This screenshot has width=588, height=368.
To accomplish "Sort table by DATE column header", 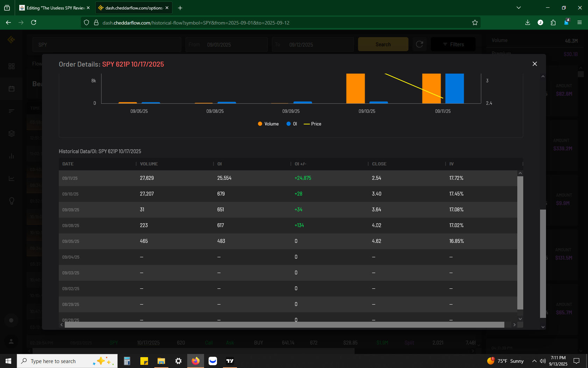I will pyautogui.click(x=68, y=164).
